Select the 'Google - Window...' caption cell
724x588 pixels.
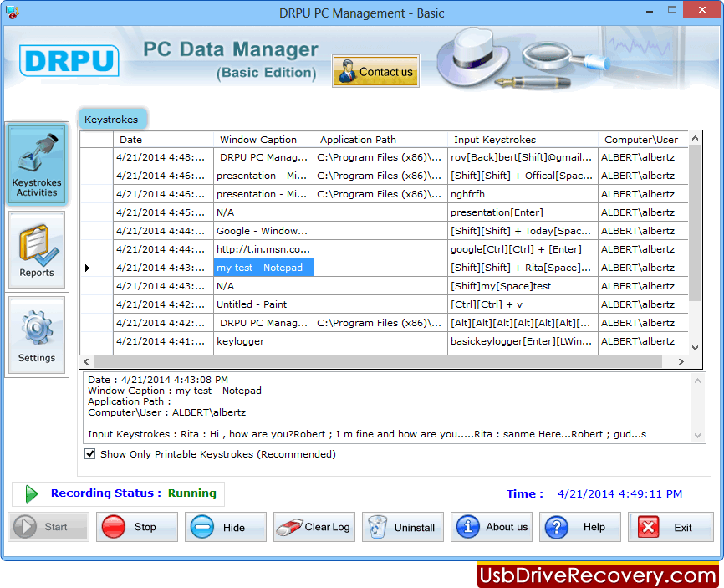tap(263, 231)
